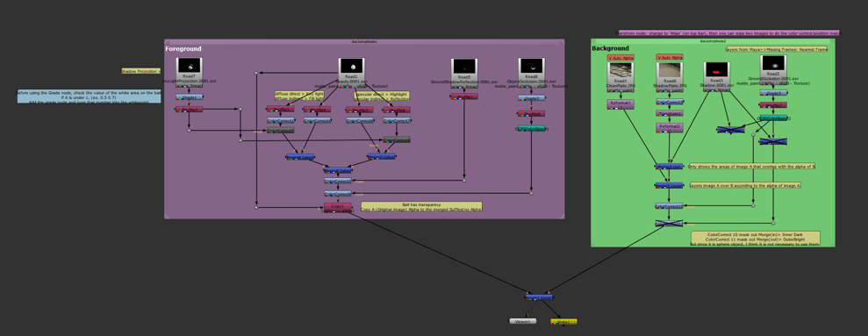Select the Transform1 node in Background
The image size is (868, 336).
click(x=670, y=113)
